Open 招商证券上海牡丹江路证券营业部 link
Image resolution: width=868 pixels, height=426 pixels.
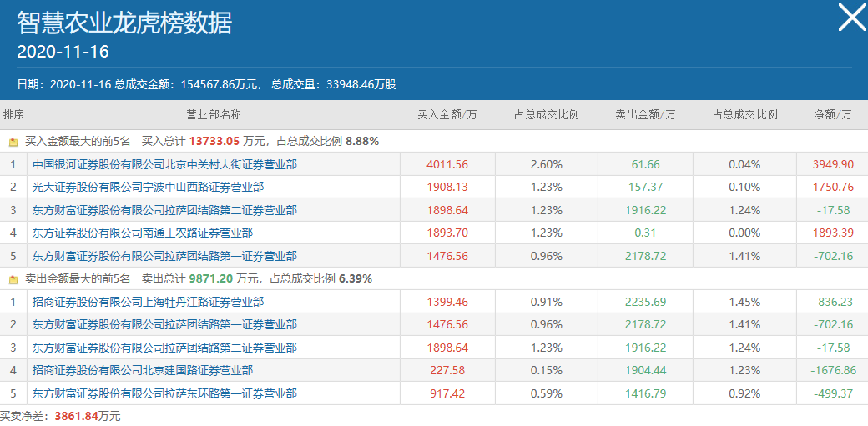(x=148, y=302)
